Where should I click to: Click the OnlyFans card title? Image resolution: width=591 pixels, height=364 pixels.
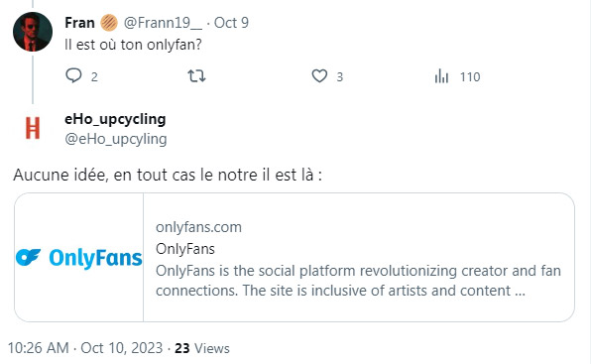point(185,249)
